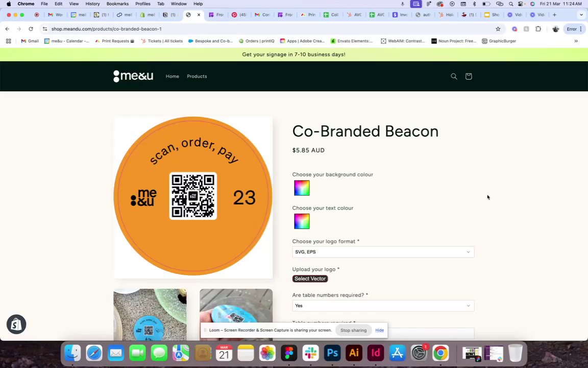Open the Chrome extensions puzzle icon
Screen dimensions: 588x368
(x=538, y=29)
